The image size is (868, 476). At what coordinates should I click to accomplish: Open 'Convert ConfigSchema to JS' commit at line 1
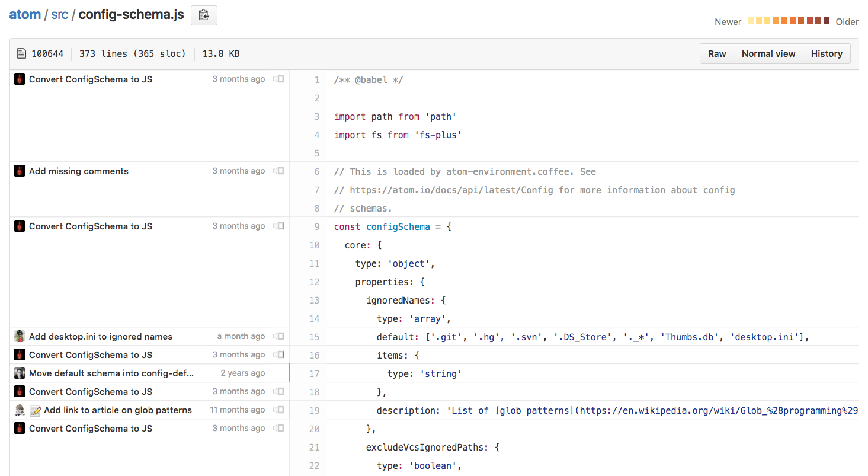click(x=91, y=79)
